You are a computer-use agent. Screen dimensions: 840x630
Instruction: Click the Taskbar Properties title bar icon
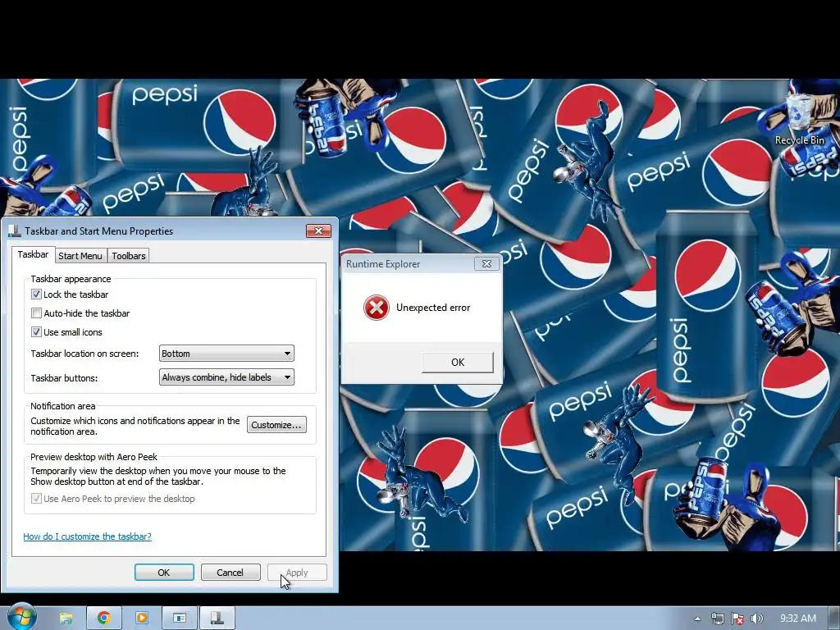[x=15, y=231]
